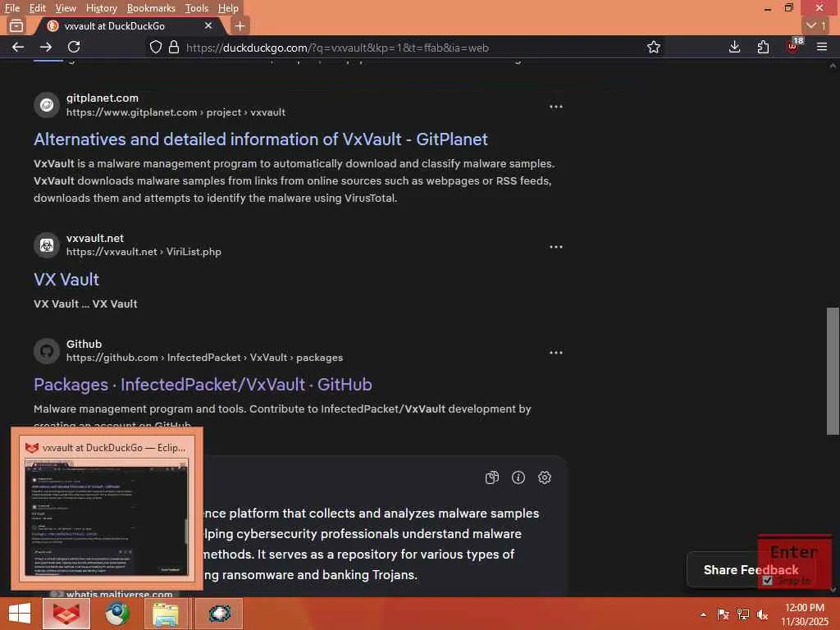The height and width of the screenshot is (630, 840).
Task: Select the browser window preview thumbnail
Action: [107, 508]
